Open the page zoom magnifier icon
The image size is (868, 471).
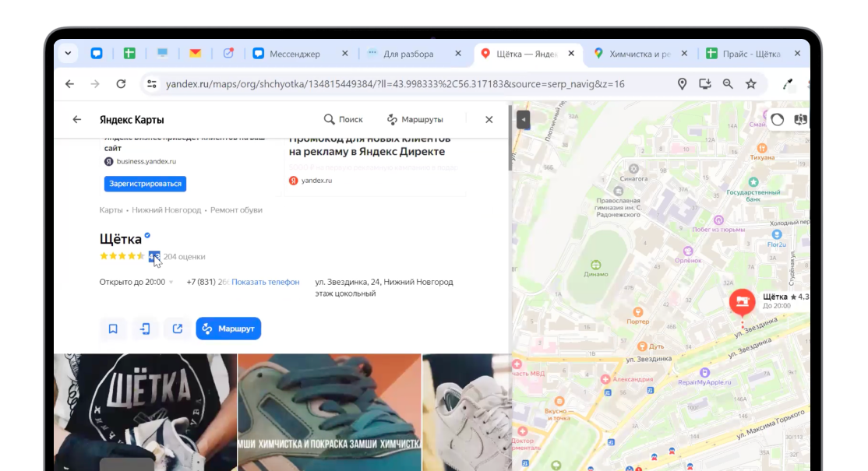click(728, 84)
